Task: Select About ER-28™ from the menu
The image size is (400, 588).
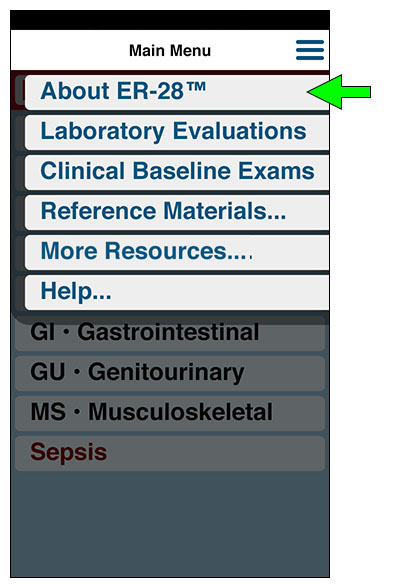Action: point(177,92)
